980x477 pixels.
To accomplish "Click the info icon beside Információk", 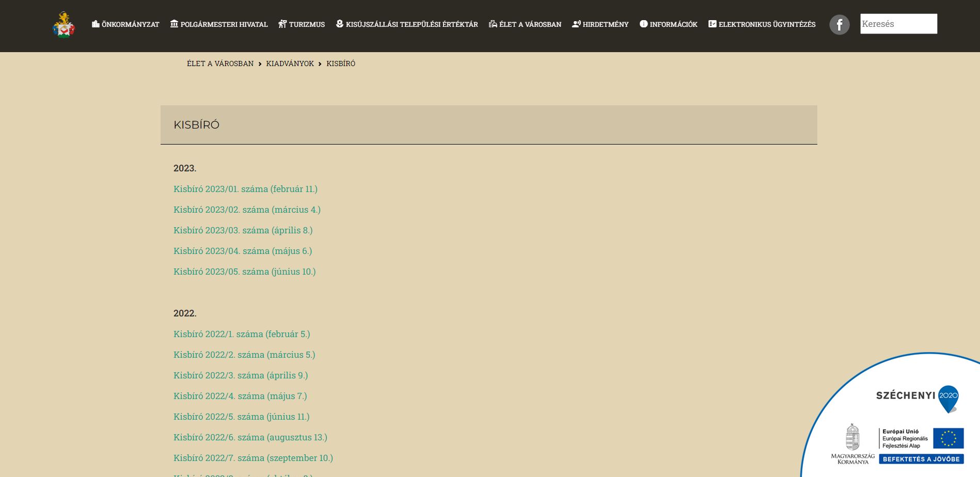I will click(643, 24).
